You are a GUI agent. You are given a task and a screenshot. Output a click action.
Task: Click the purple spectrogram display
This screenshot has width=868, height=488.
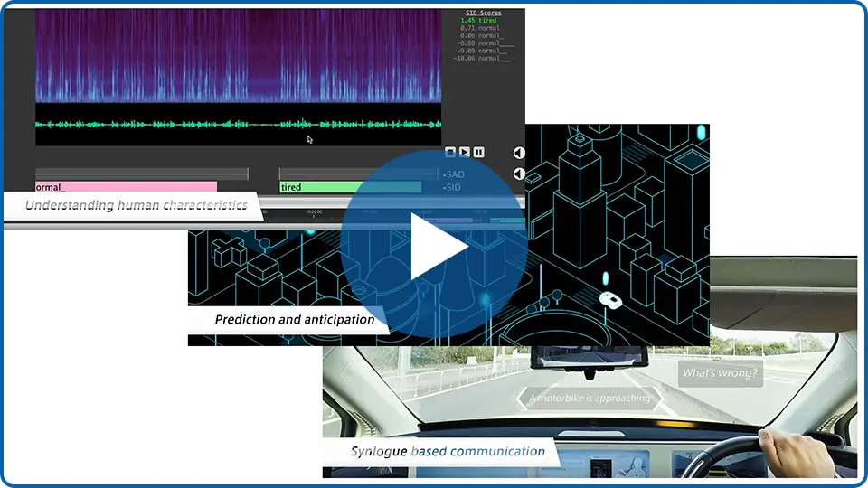coord(239,55)
